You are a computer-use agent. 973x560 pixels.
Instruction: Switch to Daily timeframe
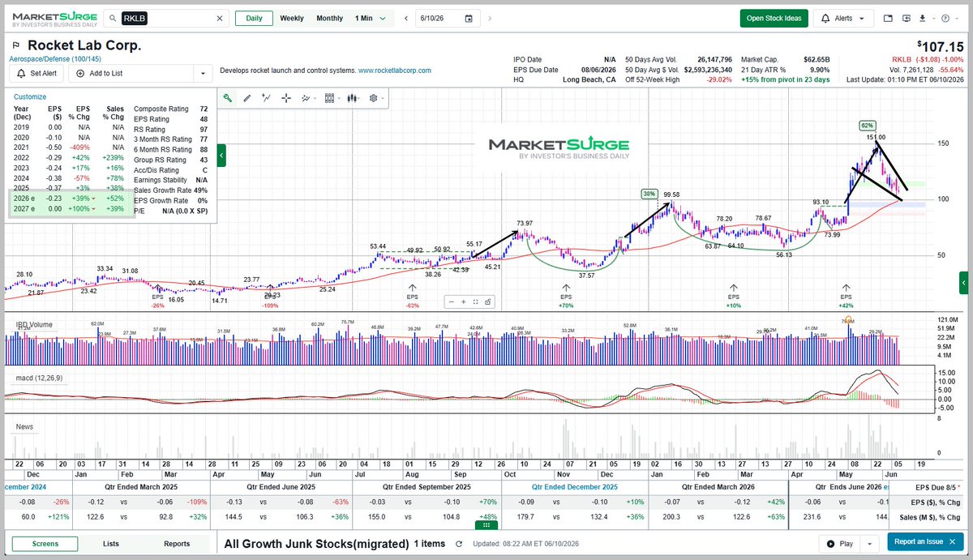pos(253,19)
